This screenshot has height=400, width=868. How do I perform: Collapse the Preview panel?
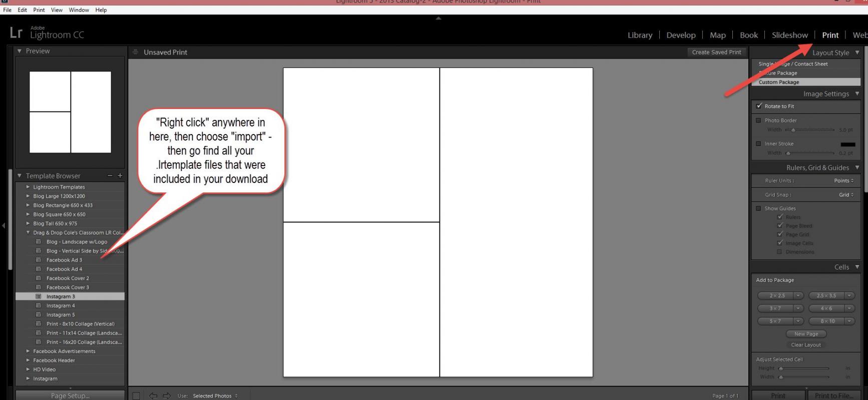pos(20,51)
